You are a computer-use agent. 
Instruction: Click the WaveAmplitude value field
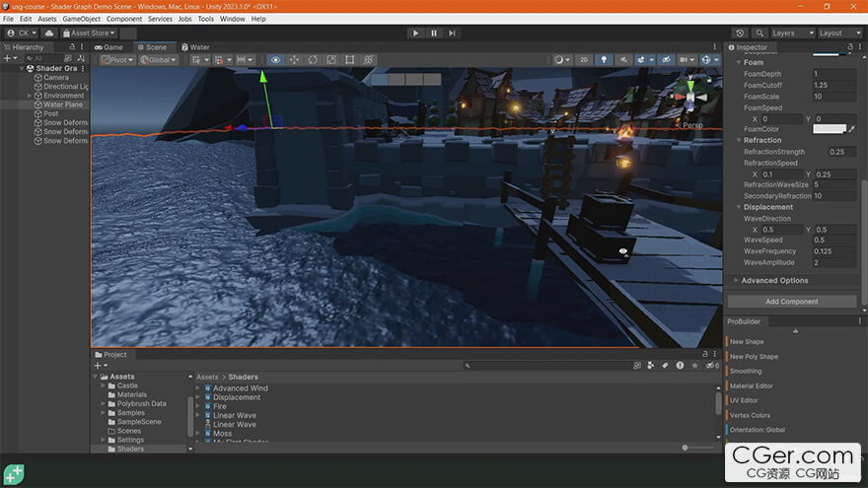click(833, 263)
